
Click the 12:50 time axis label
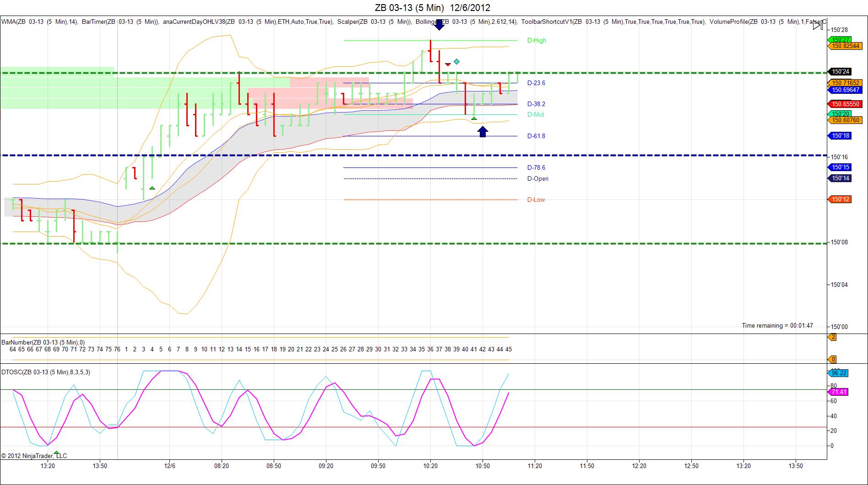point(691,466)
